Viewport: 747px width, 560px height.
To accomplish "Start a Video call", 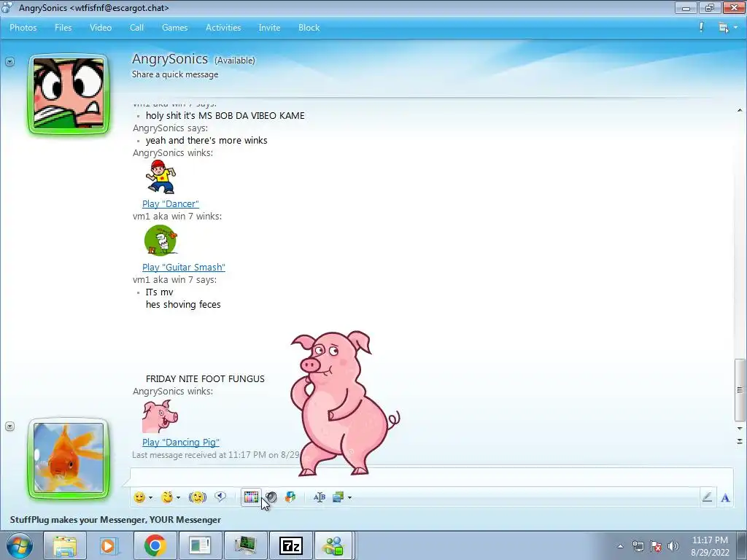I will point(101,28).
